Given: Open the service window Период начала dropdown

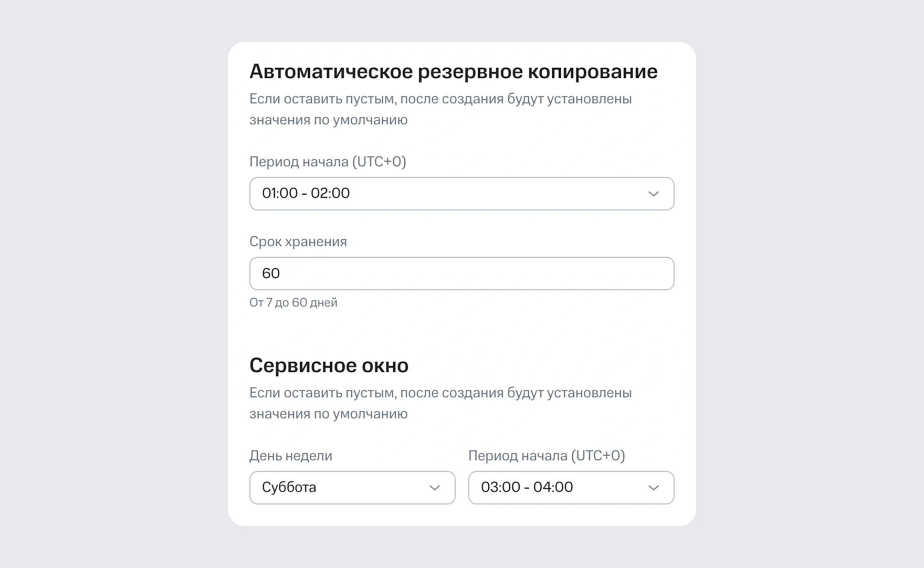Looking at the screenshot, I should [571, 488].
